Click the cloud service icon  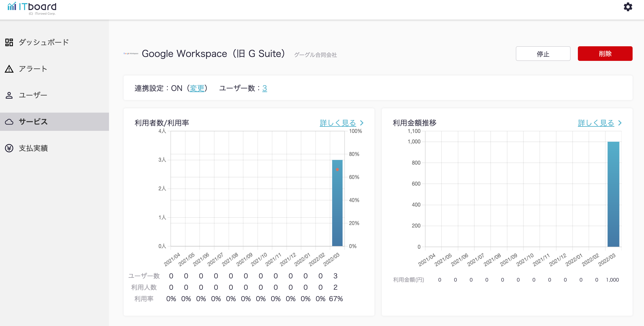coord(9,122)
